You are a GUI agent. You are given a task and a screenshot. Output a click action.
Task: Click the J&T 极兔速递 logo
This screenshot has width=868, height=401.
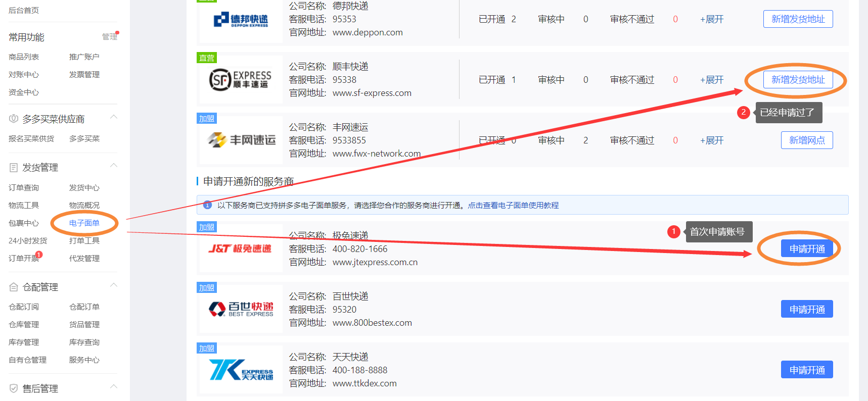tap(240, 248)
